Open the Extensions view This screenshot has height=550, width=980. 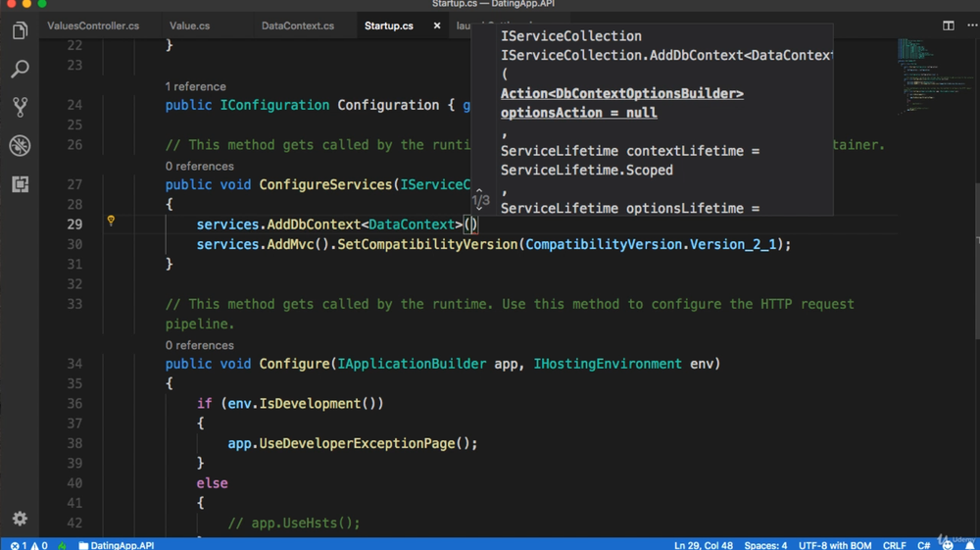(x=20, y=184)
